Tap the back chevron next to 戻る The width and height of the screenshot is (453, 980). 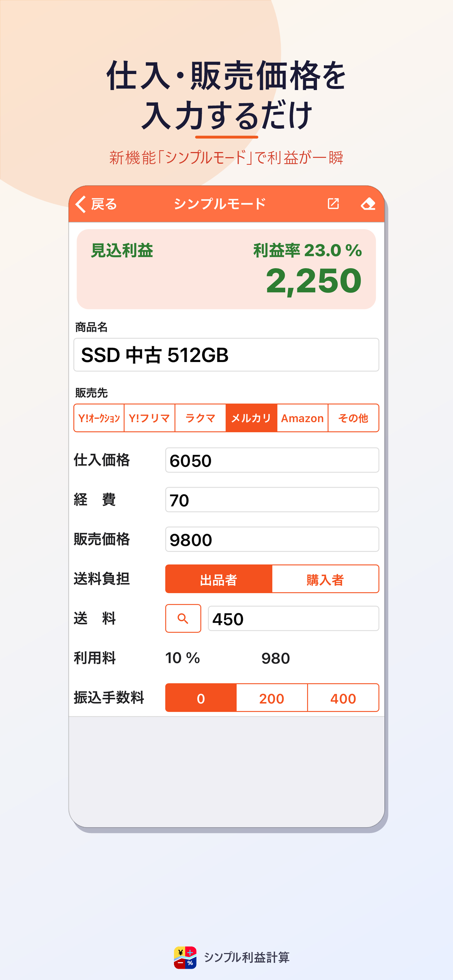coord(80,204)
